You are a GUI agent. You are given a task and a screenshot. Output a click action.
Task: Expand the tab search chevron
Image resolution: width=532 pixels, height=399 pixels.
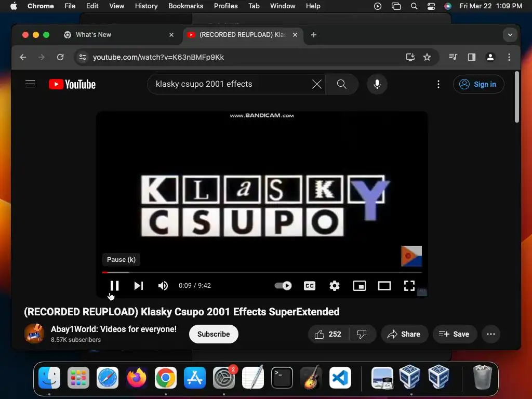pyautogui.click(x=510, y=35)
